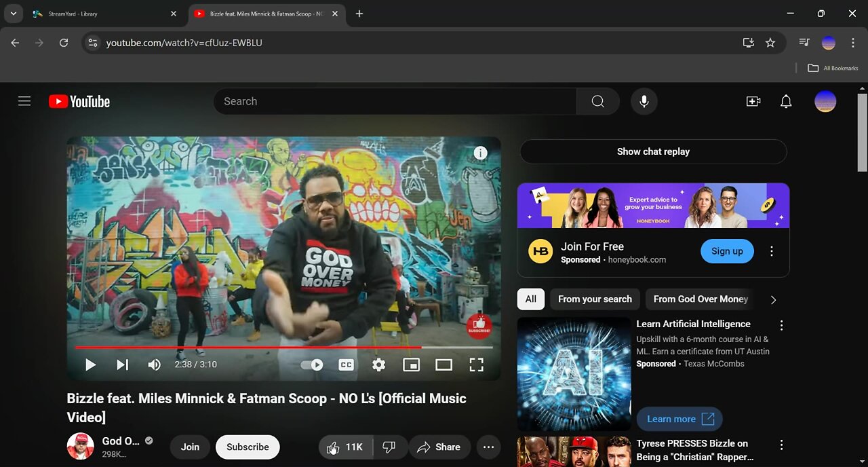Toggle the autoplay switch

(x=312, y=365)
